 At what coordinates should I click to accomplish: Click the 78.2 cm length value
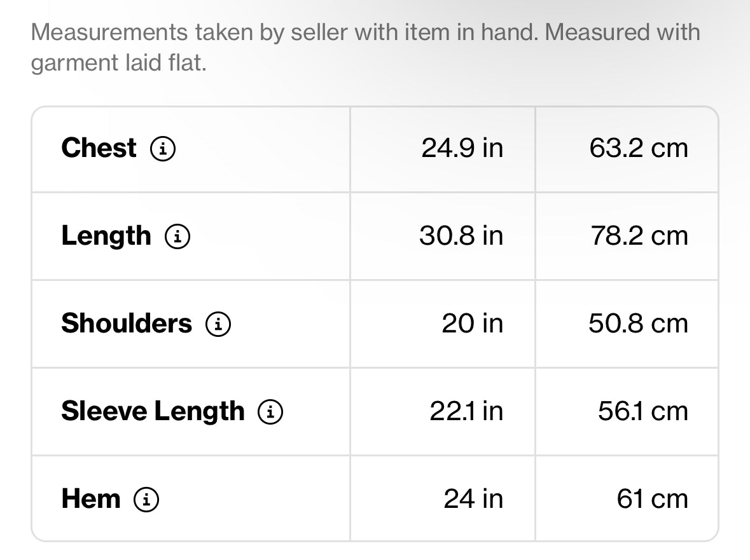coord(639,236)
